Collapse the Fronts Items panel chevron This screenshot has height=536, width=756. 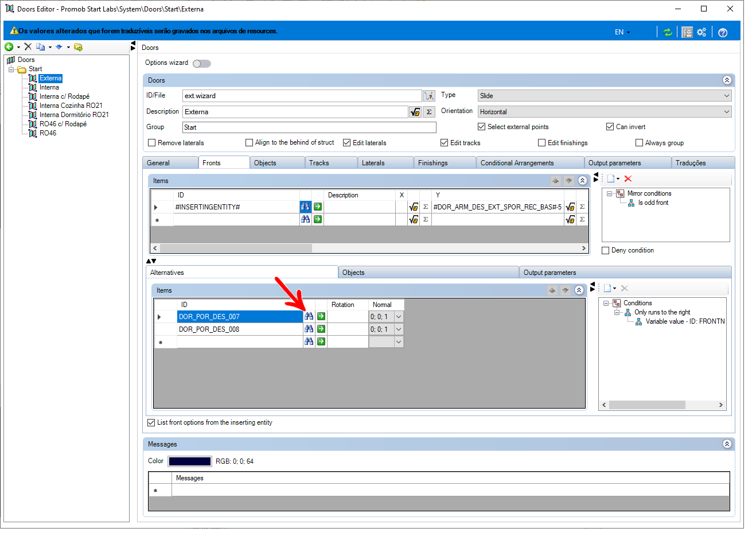point(582,181)
